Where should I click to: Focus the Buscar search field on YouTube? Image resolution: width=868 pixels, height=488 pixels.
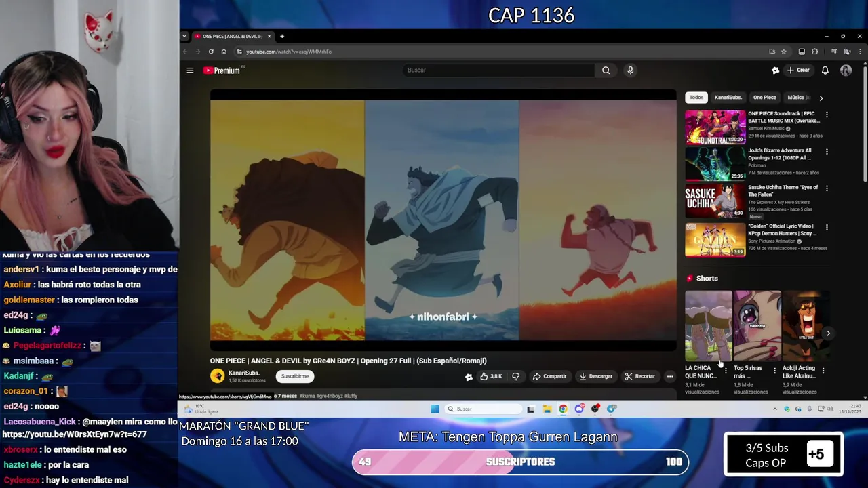coord(498,70)
